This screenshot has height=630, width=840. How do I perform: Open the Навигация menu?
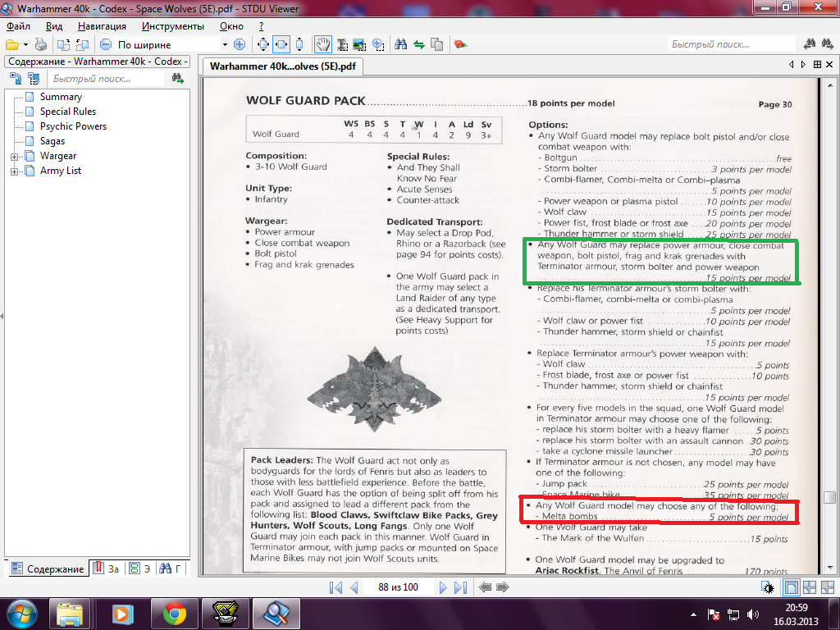click(x=102, y=26)
